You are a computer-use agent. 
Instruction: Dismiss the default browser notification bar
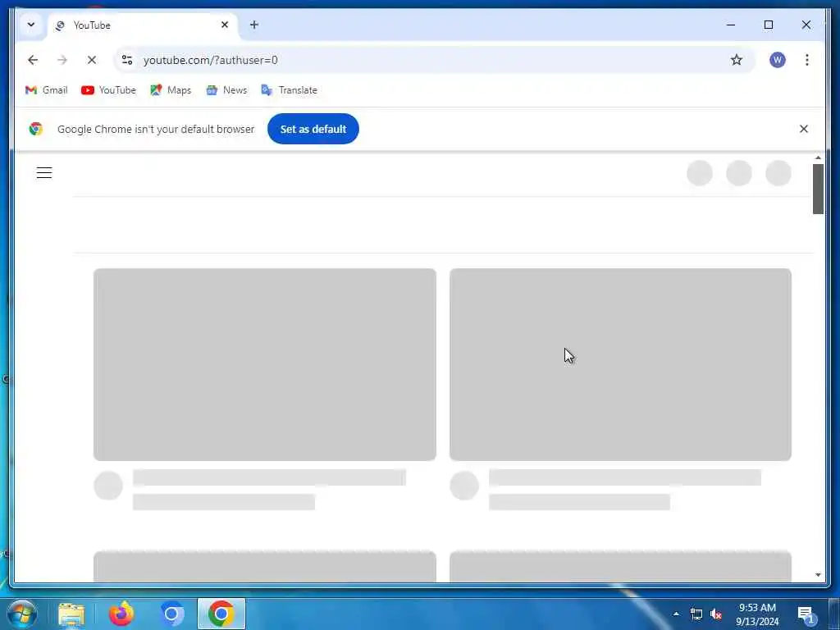(804, 129)
